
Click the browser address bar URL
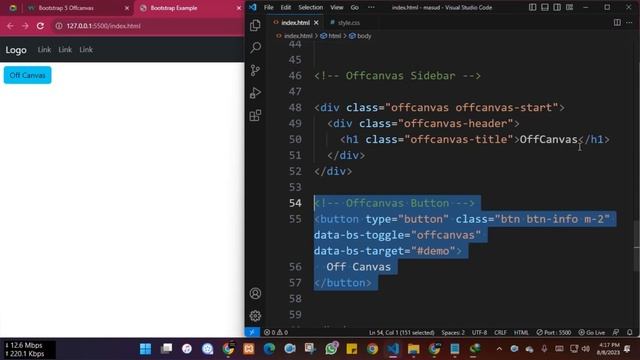pyautogui.click(x=104, y=26)
